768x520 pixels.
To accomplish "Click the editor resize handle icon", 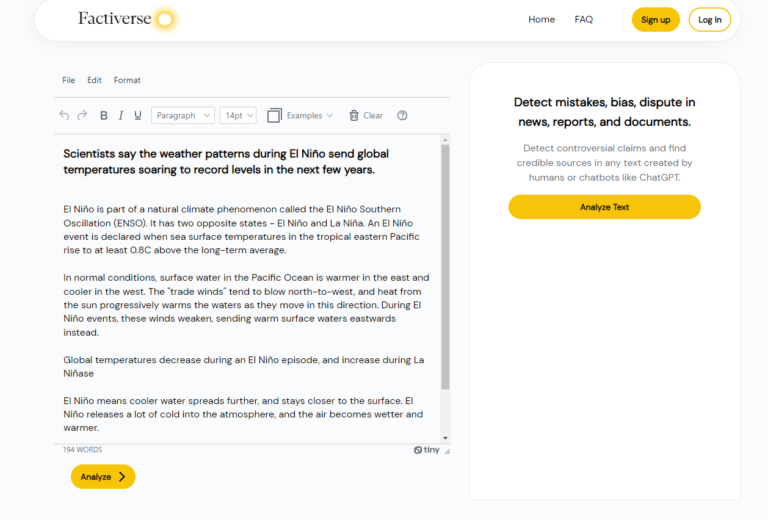I will 447,451.
